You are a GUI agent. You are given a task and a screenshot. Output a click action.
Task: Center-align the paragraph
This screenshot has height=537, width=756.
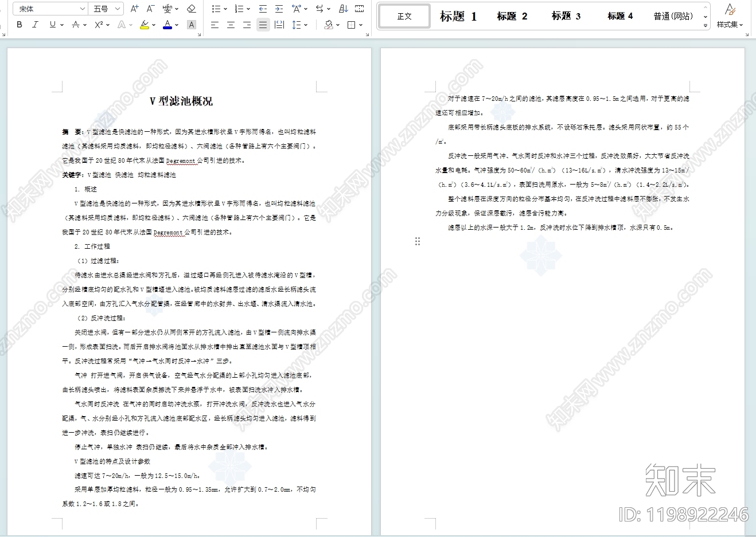pyautogui.click(x=231, y=25)
